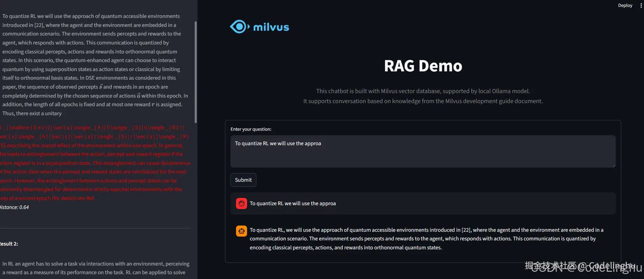The image size is (644, 279).
Task: Click the question box resize handle
Action: point(614,166)
